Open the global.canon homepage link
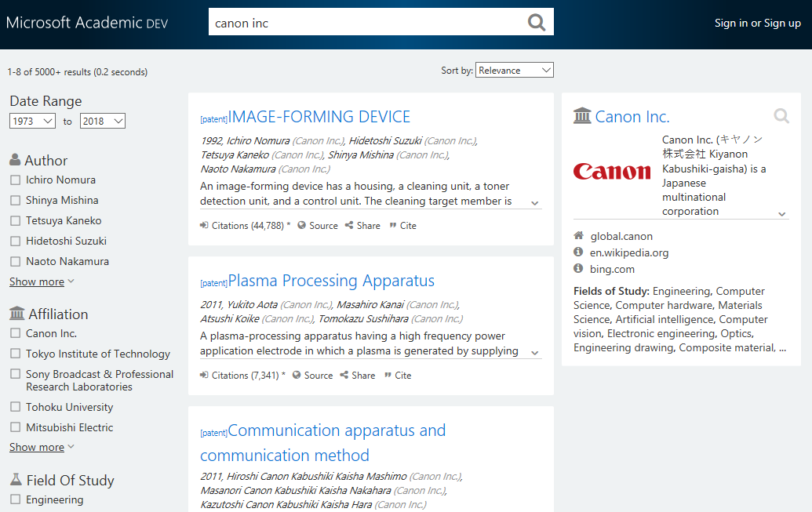Viewport: 812px width, 512px height. click(x=621, y=236)
